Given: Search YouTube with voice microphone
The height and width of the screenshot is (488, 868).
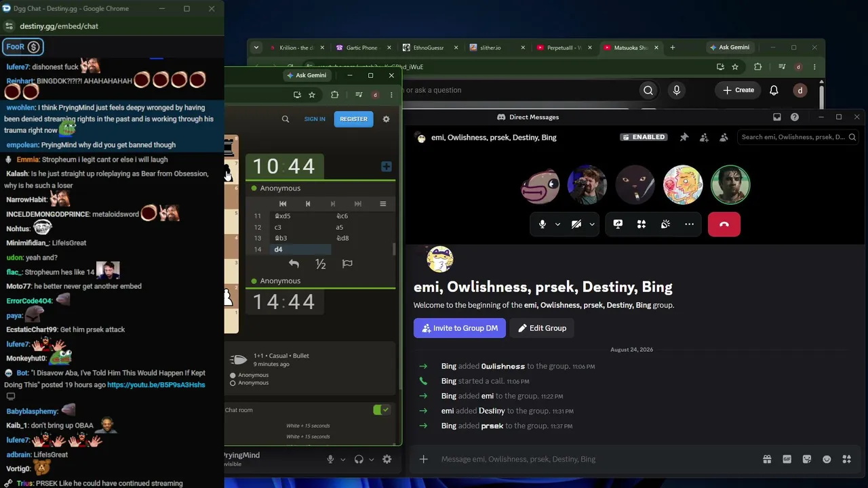Looking at the screenshot, I should [677, 90].
